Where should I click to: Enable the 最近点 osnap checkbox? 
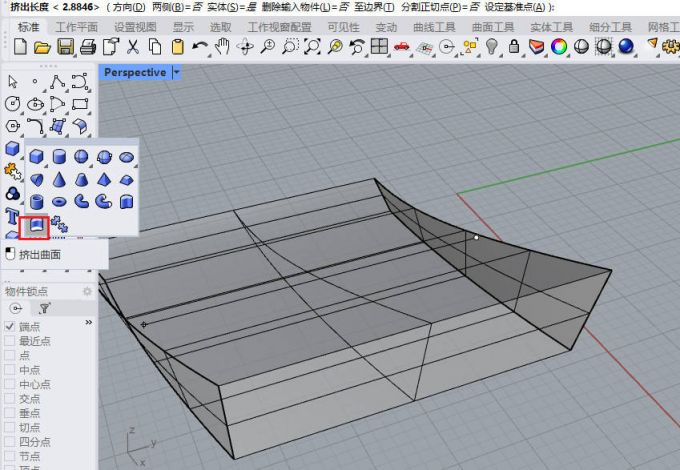click(x=10, y=341)
